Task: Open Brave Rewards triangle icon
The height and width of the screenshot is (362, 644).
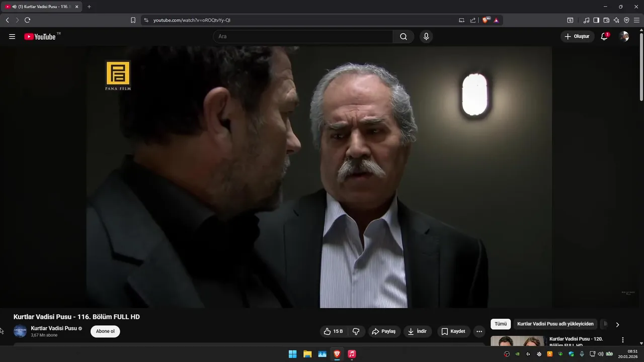Action: point(496,20)
